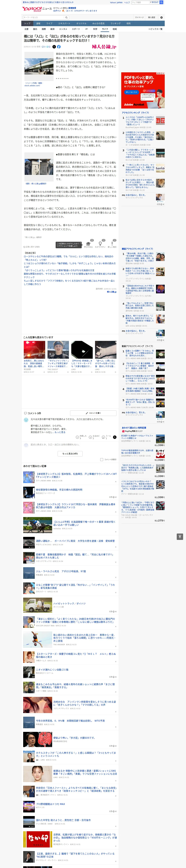186x868 pixels.
Task: Open Seria ranking article thumbnail
Action: [x=160, y=168]
